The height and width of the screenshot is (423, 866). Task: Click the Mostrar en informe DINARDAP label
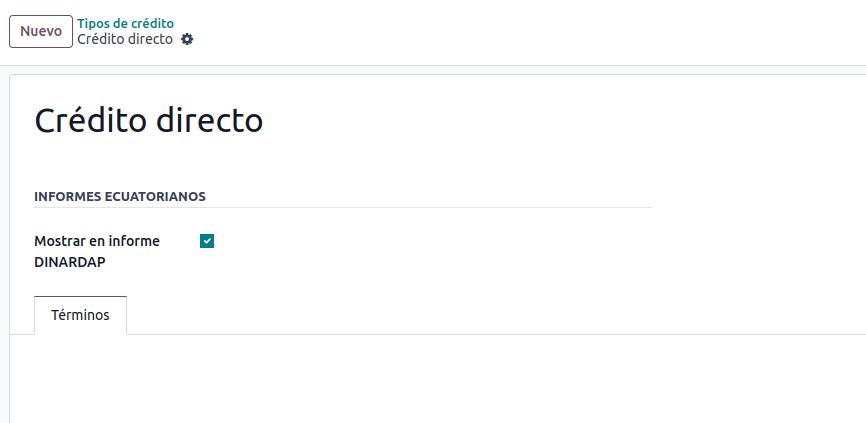[x=97, y=251]
